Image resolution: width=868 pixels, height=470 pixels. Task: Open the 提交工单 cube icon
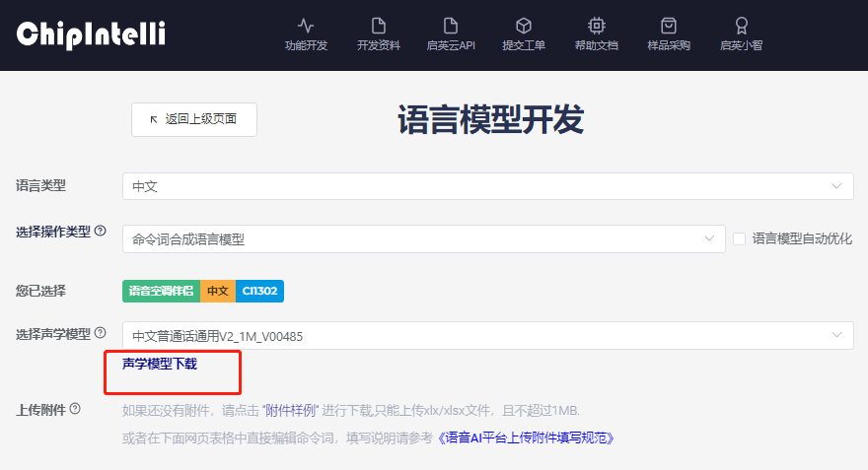524,26
